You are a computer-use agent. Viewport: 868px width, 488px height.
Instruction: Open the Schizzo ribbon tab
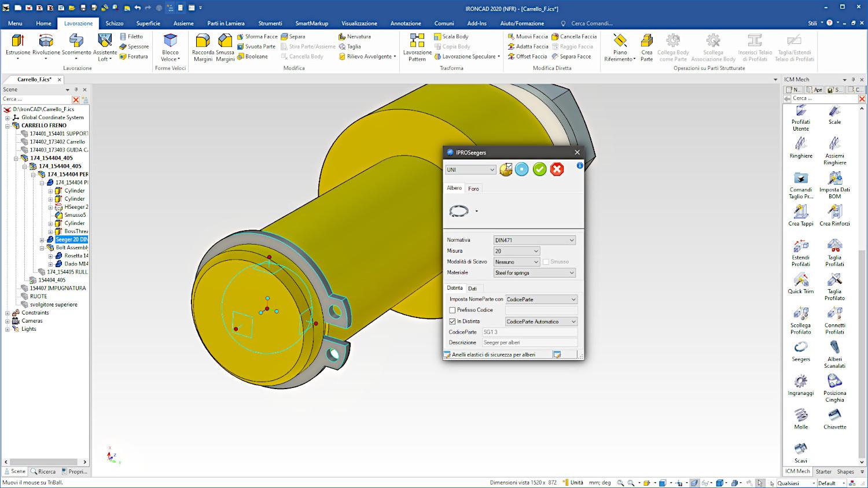pyautogui.click(x=114, y=23)
